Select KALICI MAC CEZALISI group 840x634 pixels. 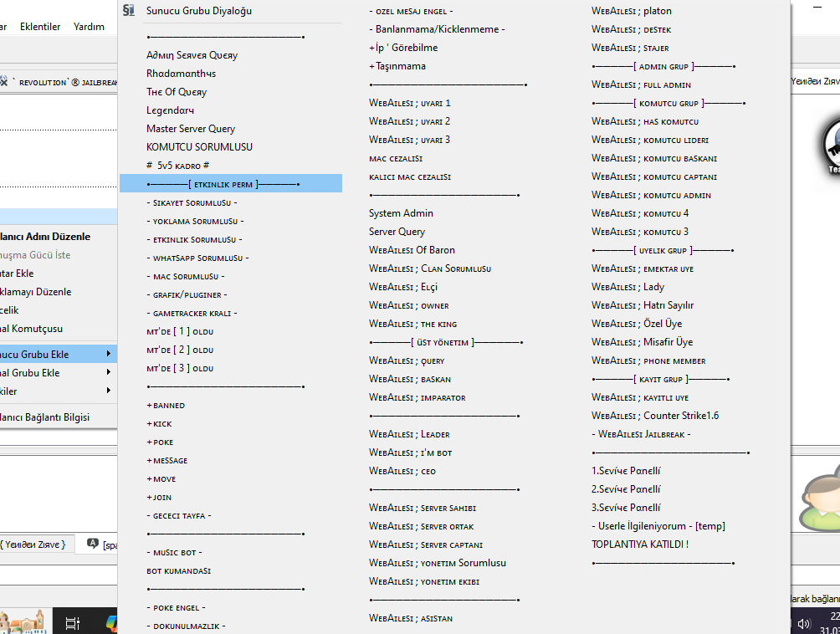pyautogui.click(x=410, y=176)
